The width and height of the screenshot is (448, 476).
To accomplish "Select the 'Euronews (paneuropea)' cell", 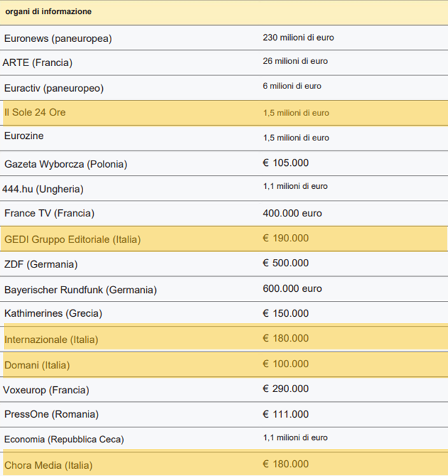I will click(x=58, y=39).
